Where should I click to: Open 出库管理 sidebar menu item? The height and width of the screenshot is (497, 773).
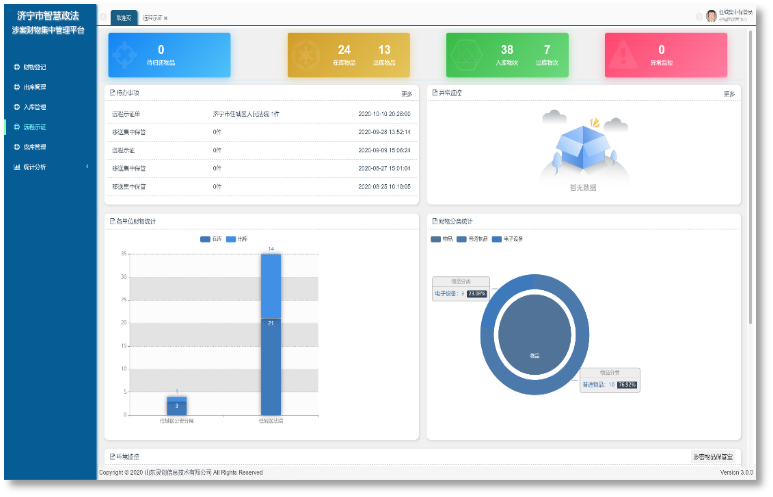35,87
